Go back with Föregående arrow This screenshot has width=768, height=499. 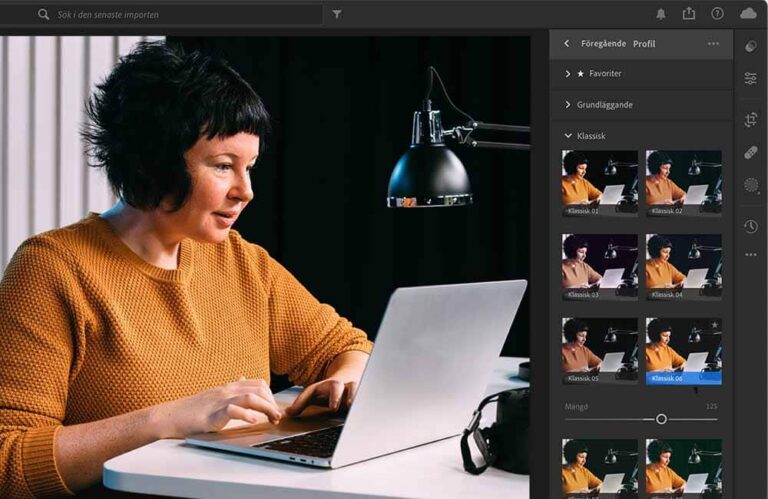[x=567, y=44]
